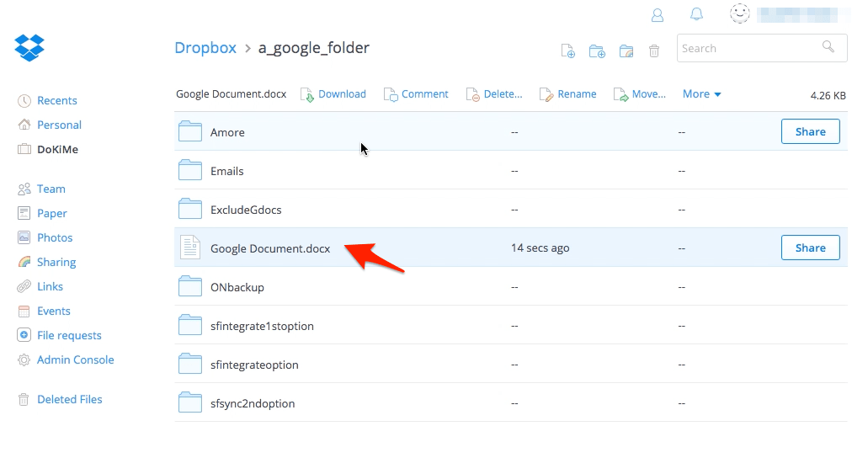Open Links in the sidebar
868x458 pixels.
pos(50,287)
